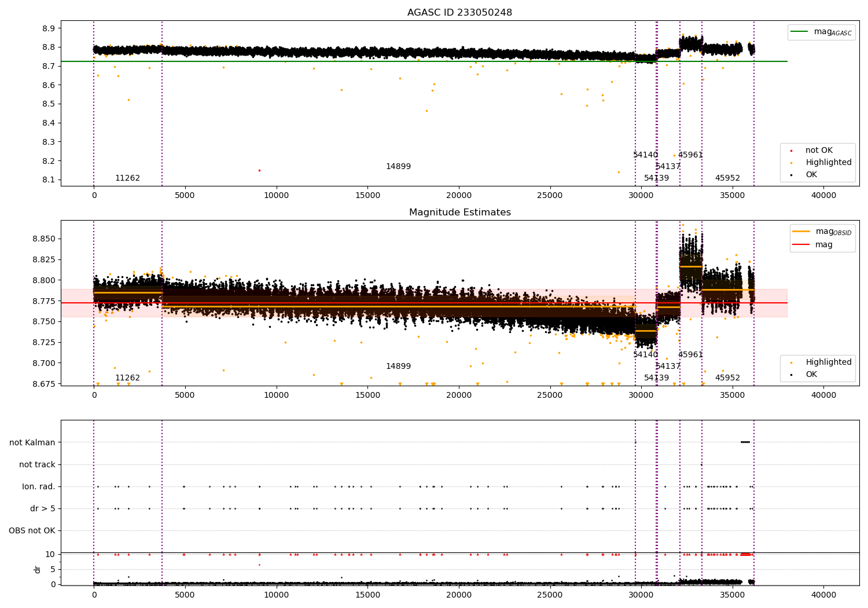Click the "not track" axis label
The width and height of the screenshot is (868, 608).
pos(37,464)
